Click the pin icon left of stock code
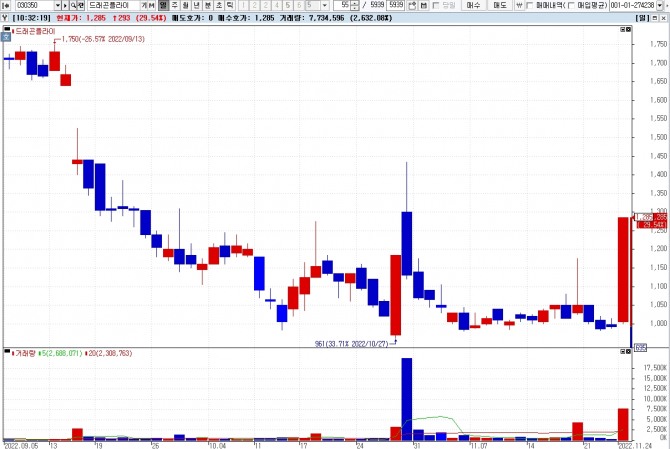Screen dimensions: 670x449 6,5
